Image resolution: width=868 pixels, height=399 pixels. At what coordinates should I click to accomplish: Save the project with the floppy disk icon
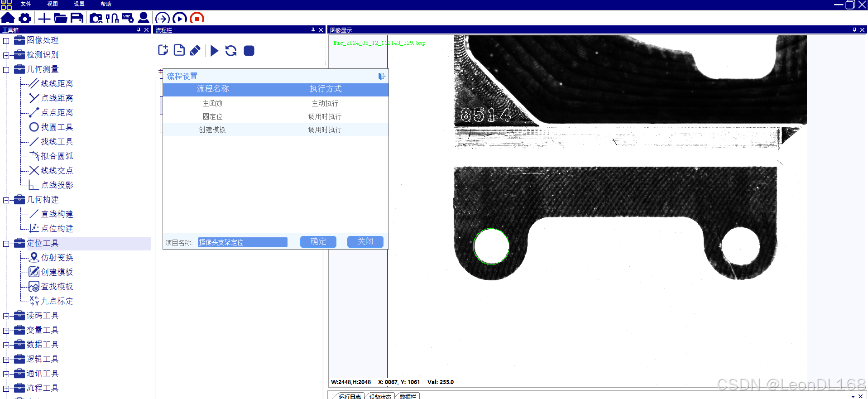pyautogui.click(x=77, y=18)
